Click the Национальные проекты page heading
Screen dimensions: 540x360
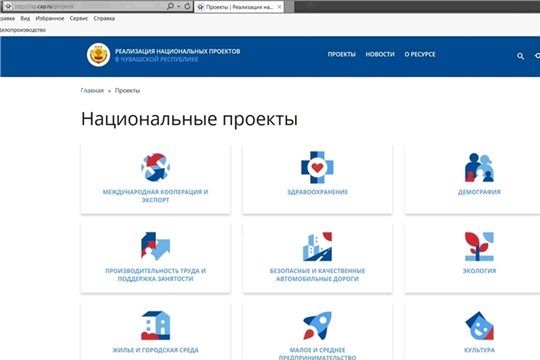189,119
